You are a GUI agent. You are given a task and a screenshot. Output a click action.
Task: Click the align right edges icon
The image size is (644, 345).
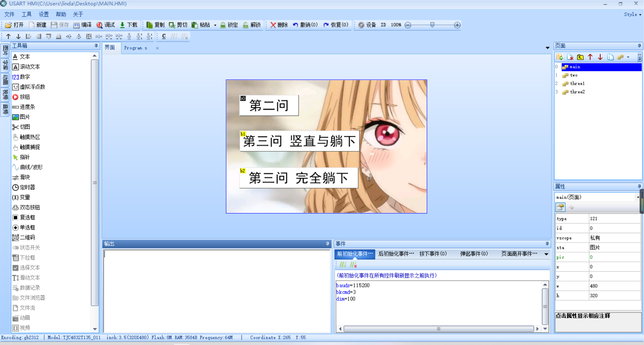click(39, 37)
